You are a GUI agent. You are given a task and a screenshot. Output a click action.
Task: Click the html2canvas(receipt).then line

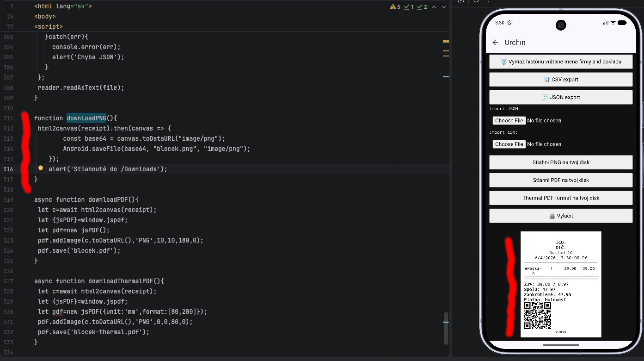pyautogui.click(x=104, y=128)
